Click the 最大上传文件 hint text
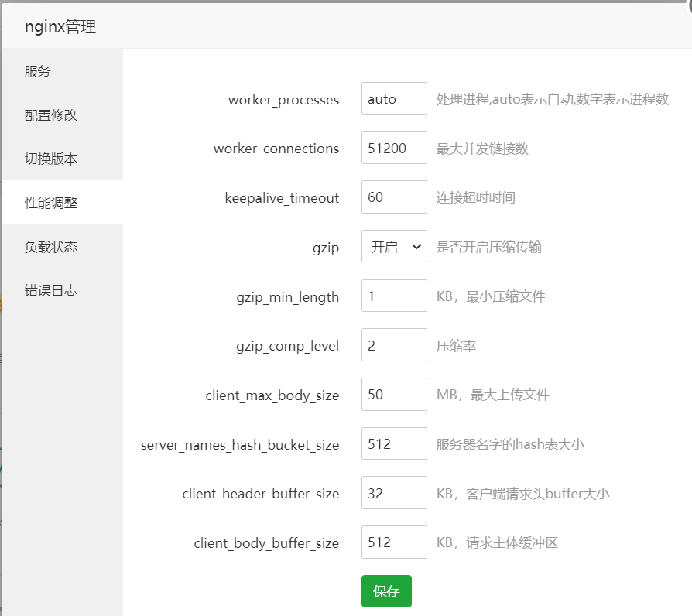The image size is (692, 616). tap(510, 395)
